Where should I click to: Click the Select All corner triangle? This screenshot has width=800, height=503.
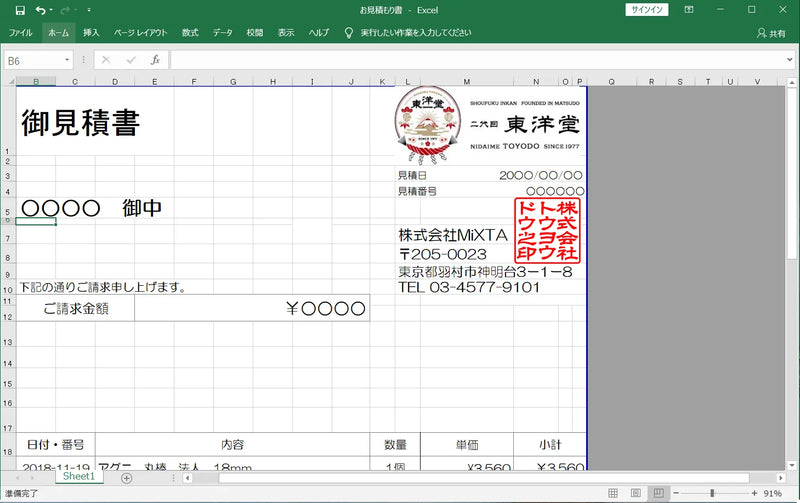click(9, 82)
